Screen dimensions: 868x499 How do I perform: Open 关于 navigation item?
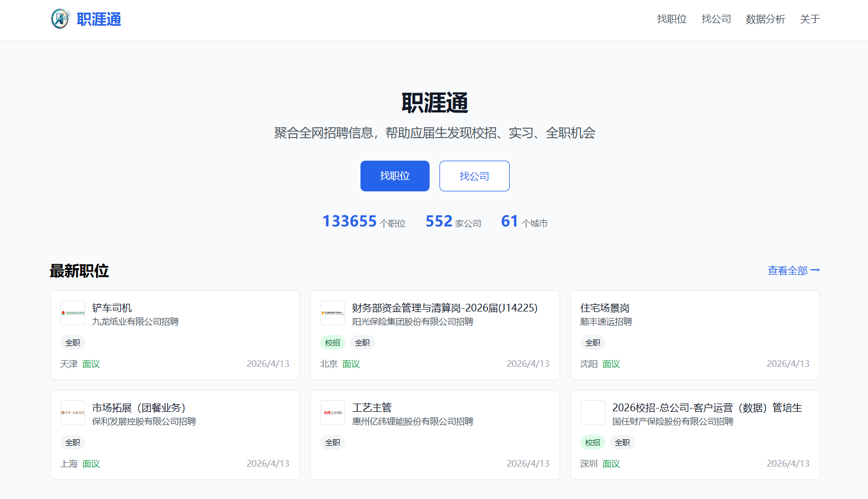tap(809, 19)
